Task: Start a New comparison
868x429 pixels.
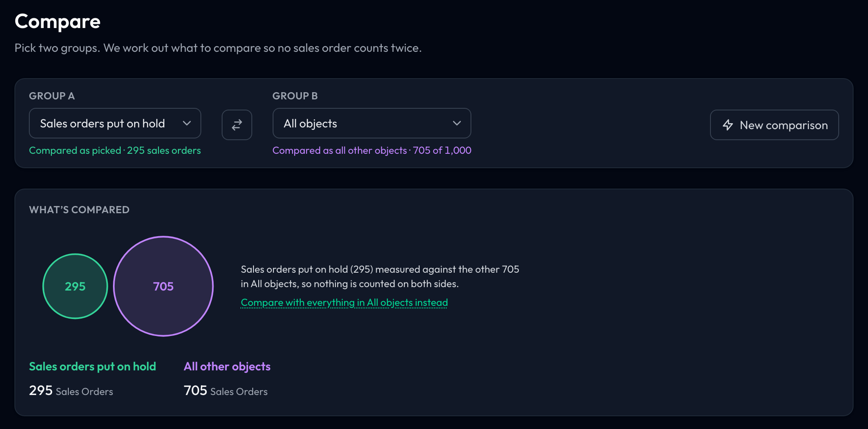Action: tap(774, 125)
